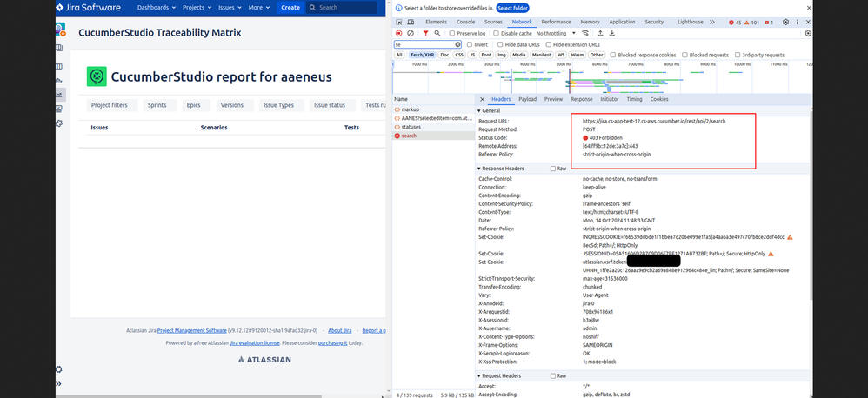868x398 pixels.
Task: Enable the Preserve log checkbox
Action: click(x=451, y=33)
